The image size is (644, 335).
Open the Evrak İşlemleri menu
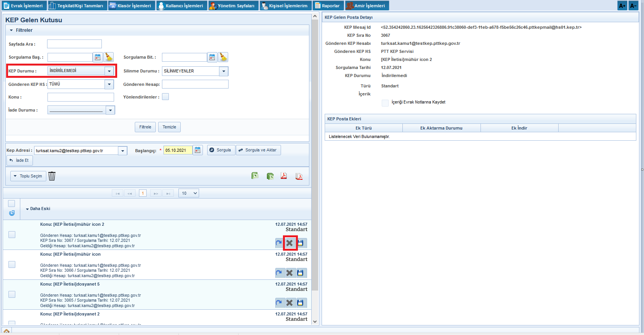23,6
